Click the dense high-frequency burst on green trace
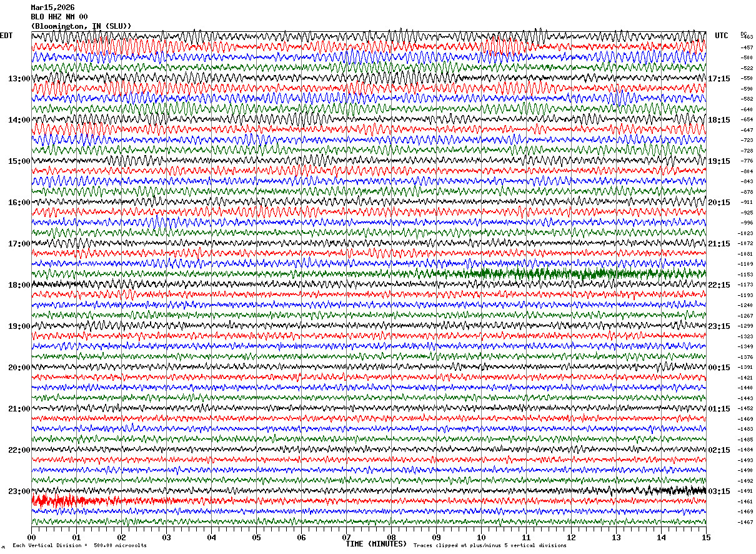Screen dimensions: 756x554 pos(562,273)
